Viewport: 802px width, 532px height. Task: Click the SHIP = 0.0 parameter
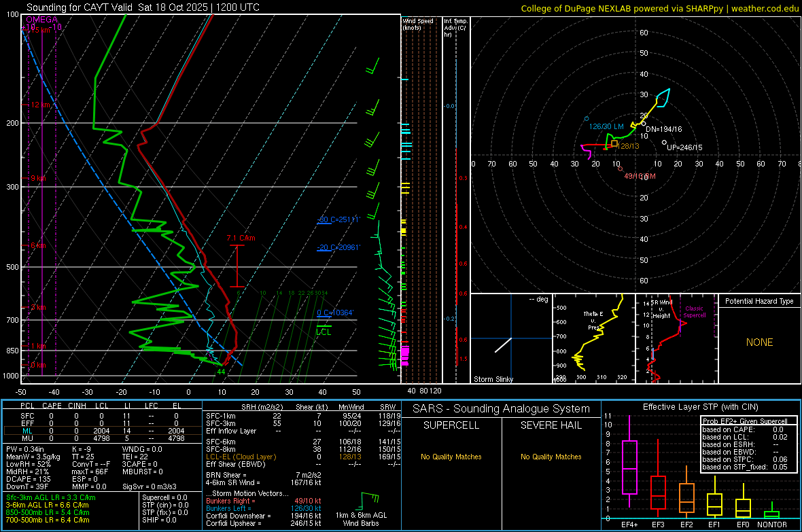point(159,520)
